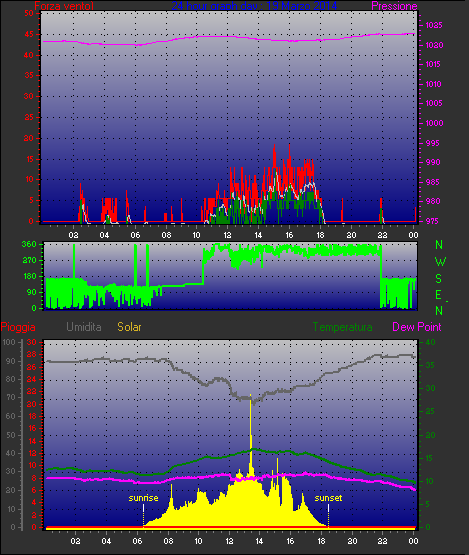Click the 'Solar' legend label

tap(129, 327)
